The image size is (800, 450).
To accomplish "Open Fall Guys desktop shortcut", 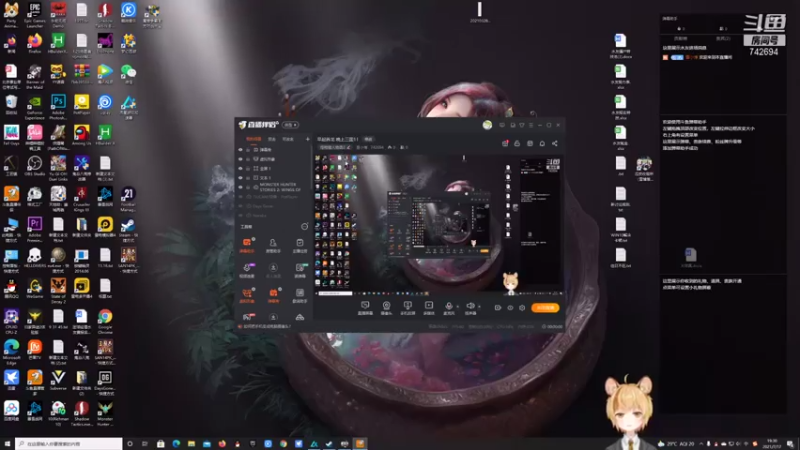I will click(x=11, y=135).
